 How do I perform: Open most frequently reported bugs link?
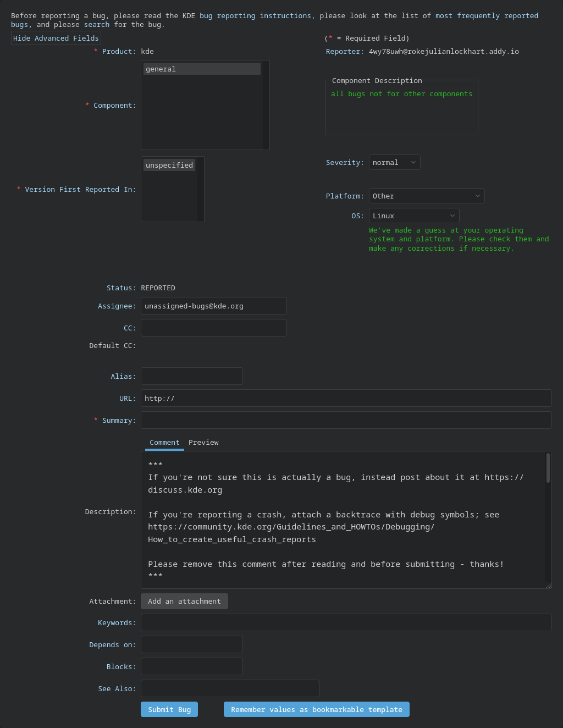coord(487,15)
